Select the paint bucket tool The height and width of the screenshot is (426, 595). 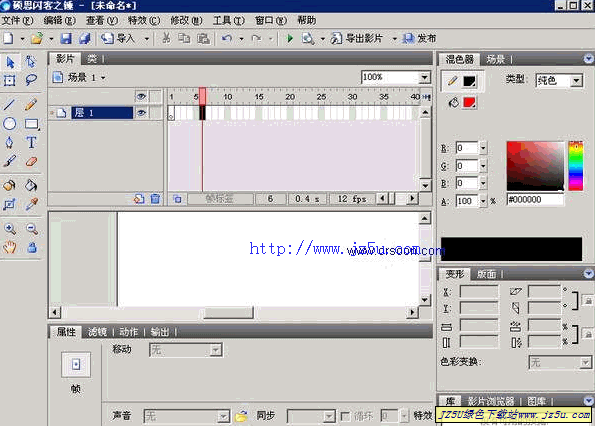(31, 185)
